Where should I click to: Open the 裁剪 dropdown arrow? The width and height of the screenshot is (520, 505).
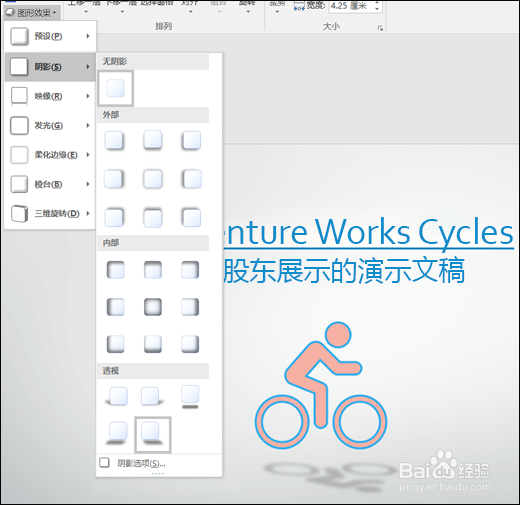(x=277, y=12)
